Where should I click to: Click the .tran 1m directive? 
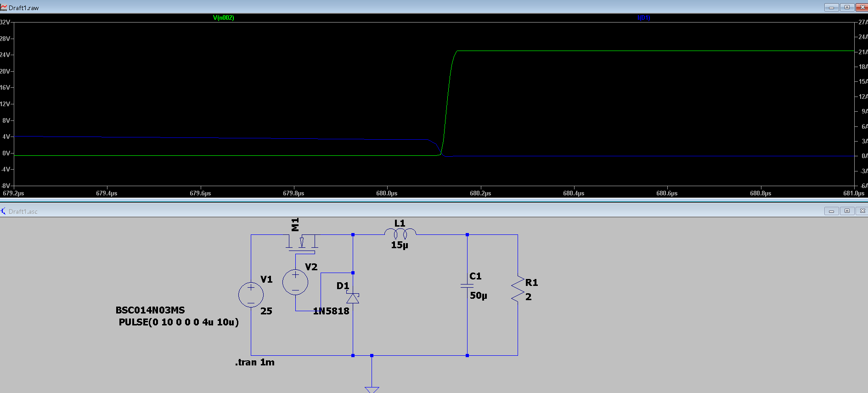coord(255,362)
